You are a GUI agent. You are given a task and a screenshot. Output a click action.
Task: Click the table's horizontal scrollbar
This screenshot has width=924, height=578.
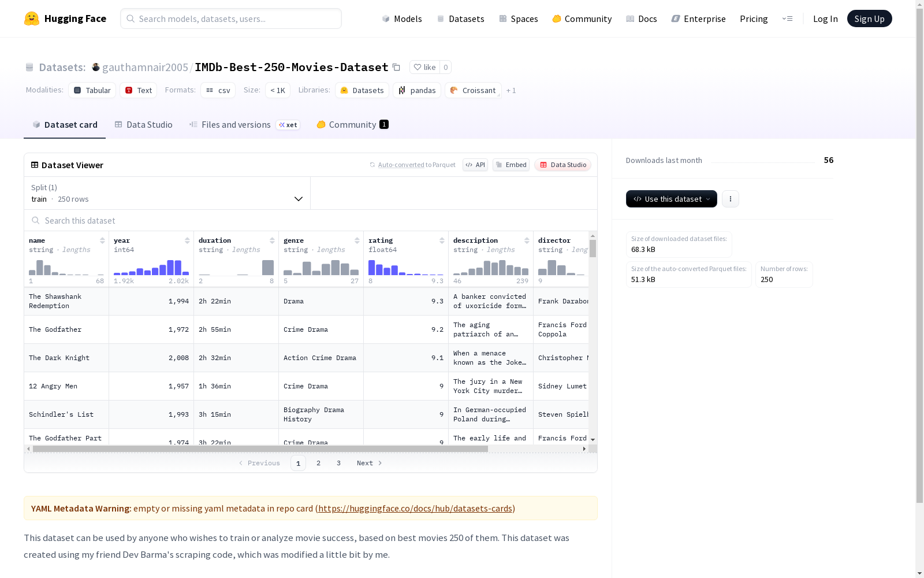(260, 449)
